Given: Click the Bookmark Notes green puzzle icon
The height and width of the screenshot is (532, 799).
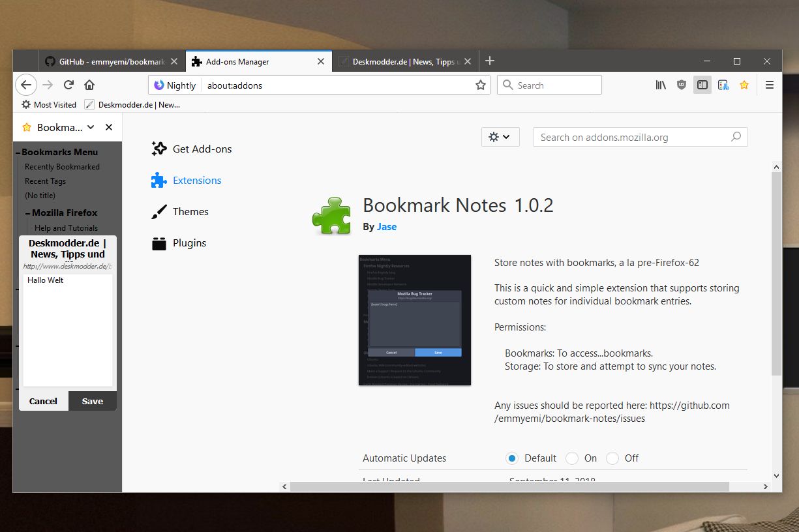Looking at the screenshot, I should 332,215.
